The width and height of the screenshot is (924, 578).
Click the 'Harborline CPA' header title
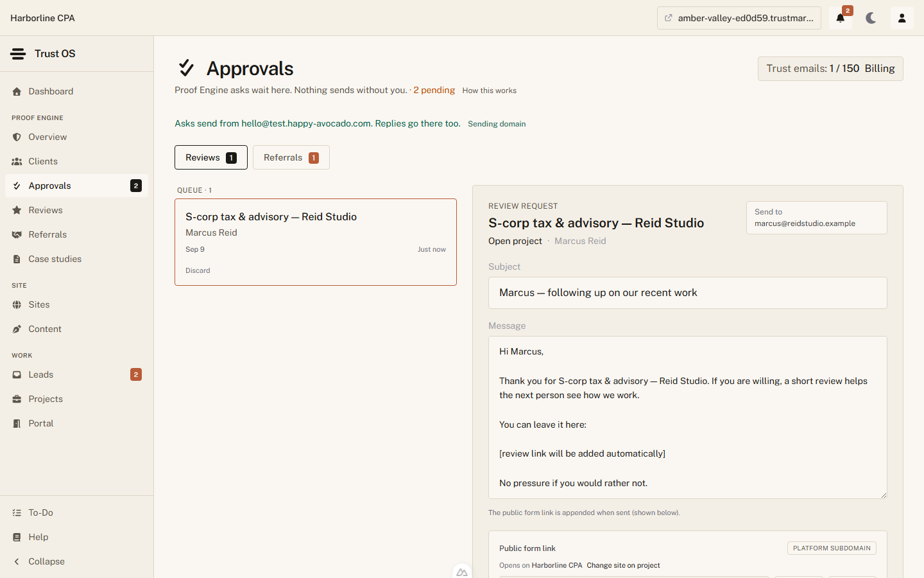tap(42, 18)
